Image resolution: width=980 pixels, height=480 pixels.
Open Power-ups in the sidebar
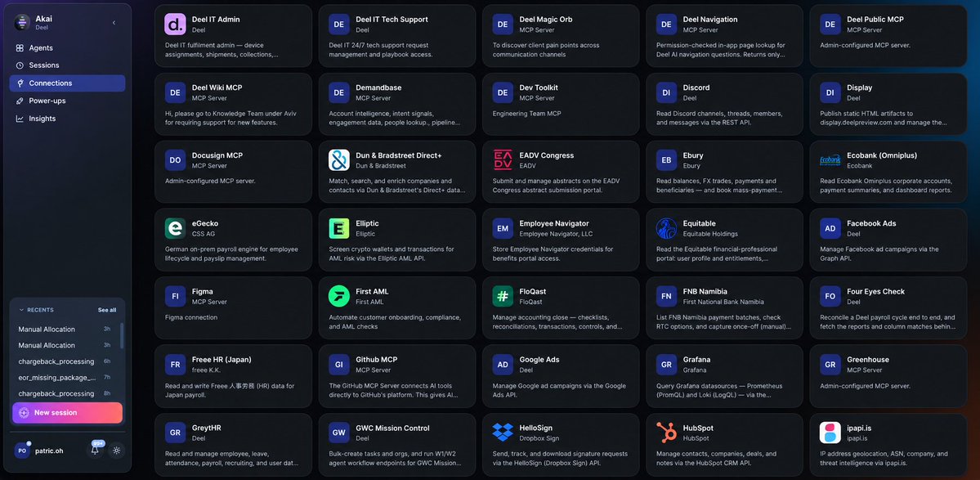(x=67, y=101)
